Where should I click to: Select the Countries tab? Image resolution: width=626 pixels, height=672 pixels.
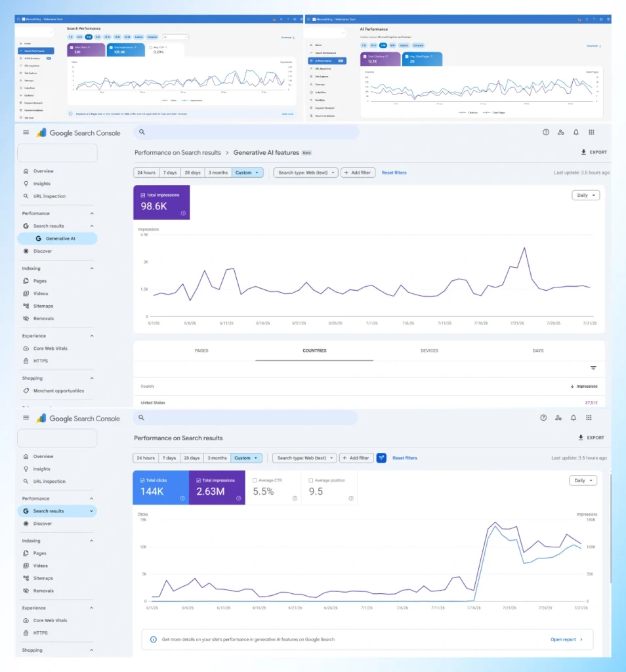[x=314, y=350]
